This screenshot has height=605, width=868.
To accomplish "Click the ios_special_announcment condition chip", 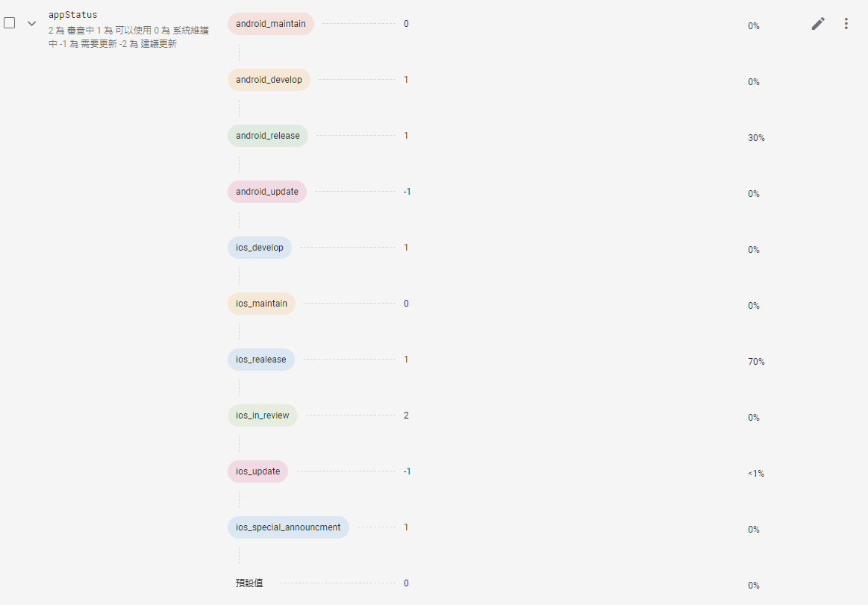I will coord(287,527).
